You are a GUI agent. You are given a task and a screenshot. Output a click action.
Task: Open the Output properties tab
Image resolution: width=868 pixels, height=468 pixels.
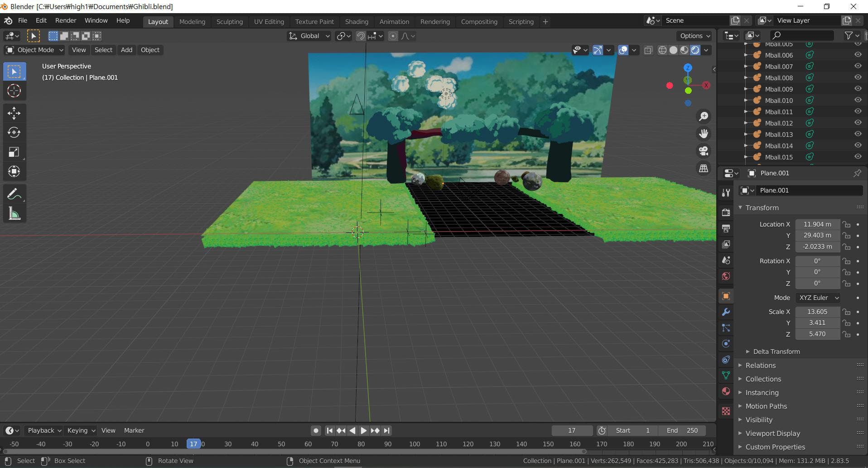[726, 228]
